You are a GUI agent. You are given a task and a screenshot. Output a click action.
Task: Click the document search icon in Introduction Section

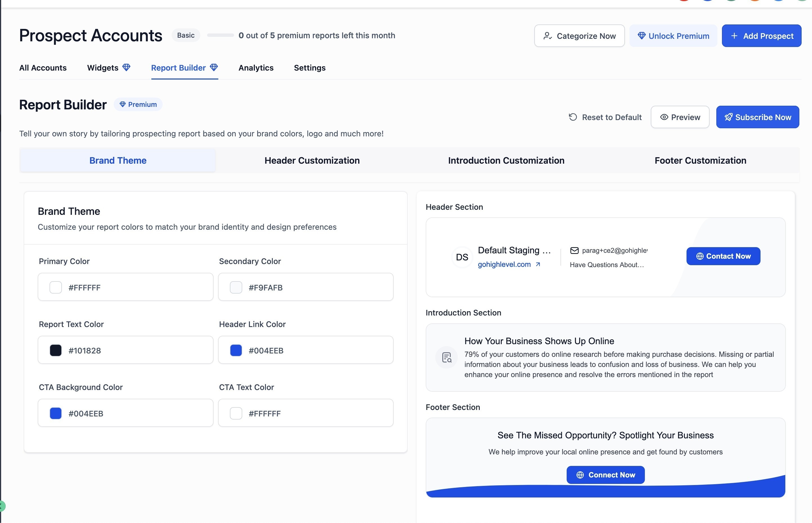click(x=447, y=357)
